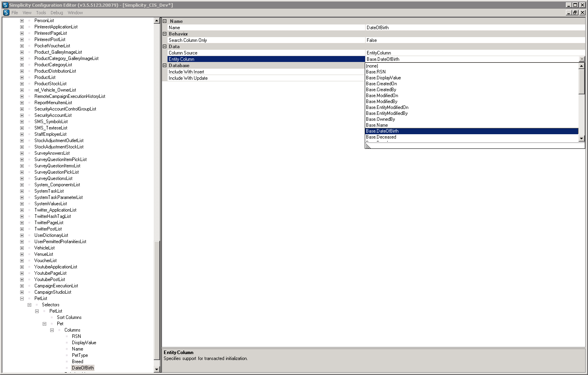
Task: Select the Breed column tree item
Action: (x=77, y=362)
